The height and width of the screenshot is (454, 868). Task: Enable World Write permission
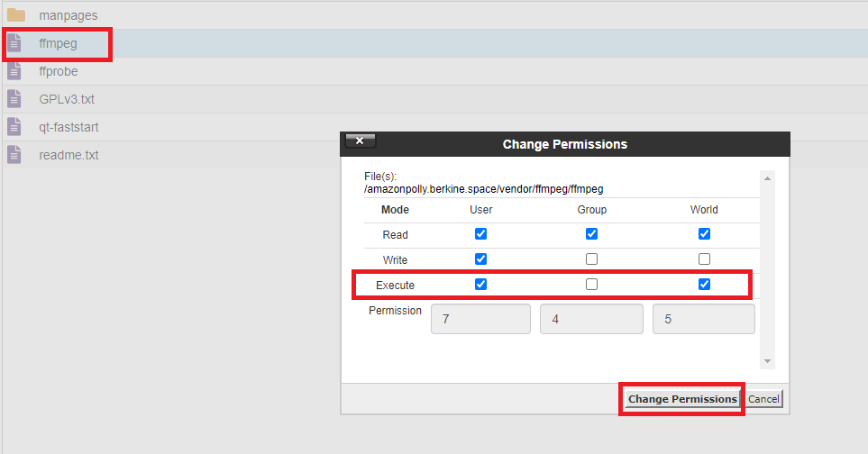click(x=704, y=259)
